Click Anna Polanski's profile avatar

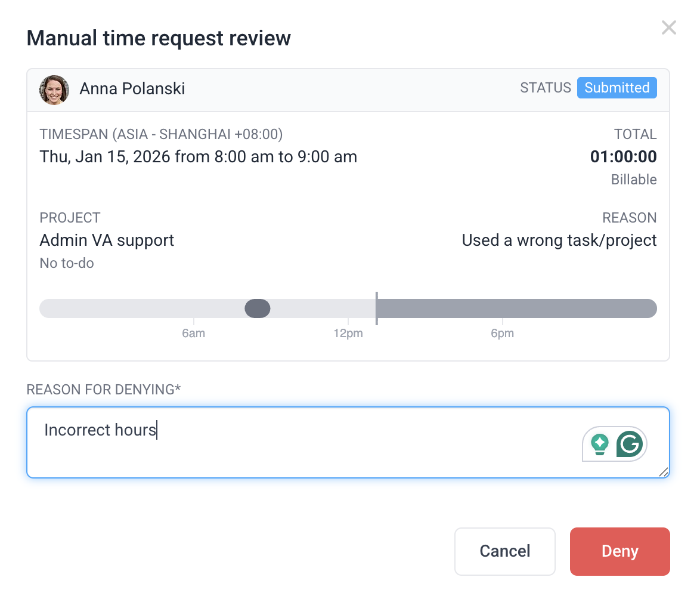(54, 89)
